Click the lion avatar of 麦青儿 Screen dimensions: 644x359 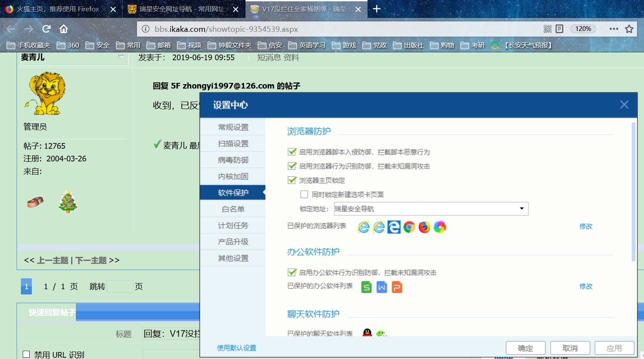(x=45, y=93)
